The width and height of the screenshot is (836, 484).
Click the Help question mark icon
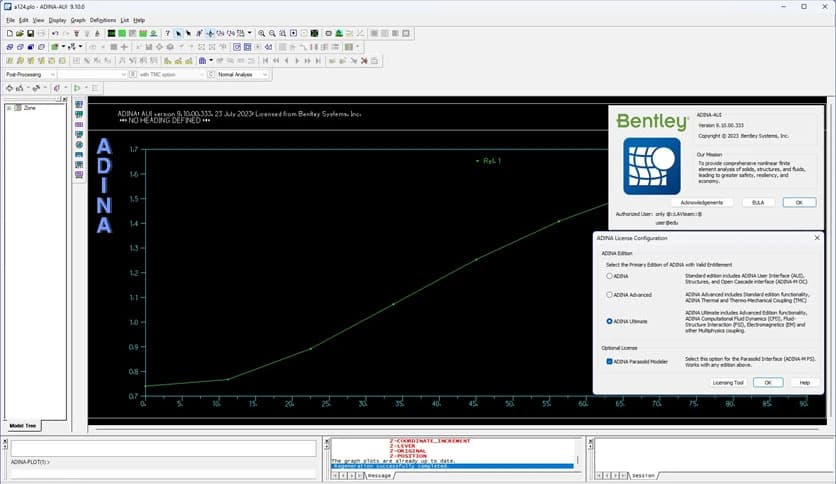(166, 33)
